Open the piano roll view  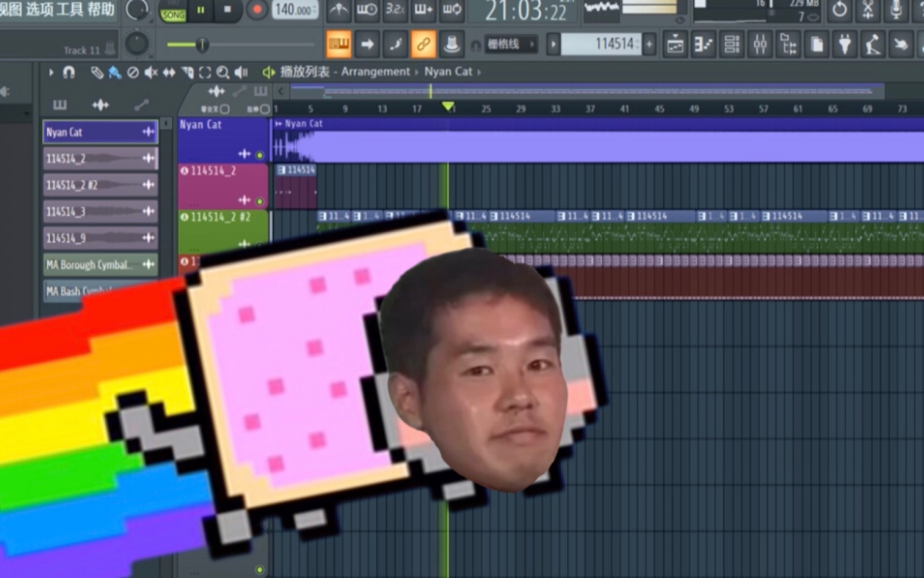(x=703, y=45)
